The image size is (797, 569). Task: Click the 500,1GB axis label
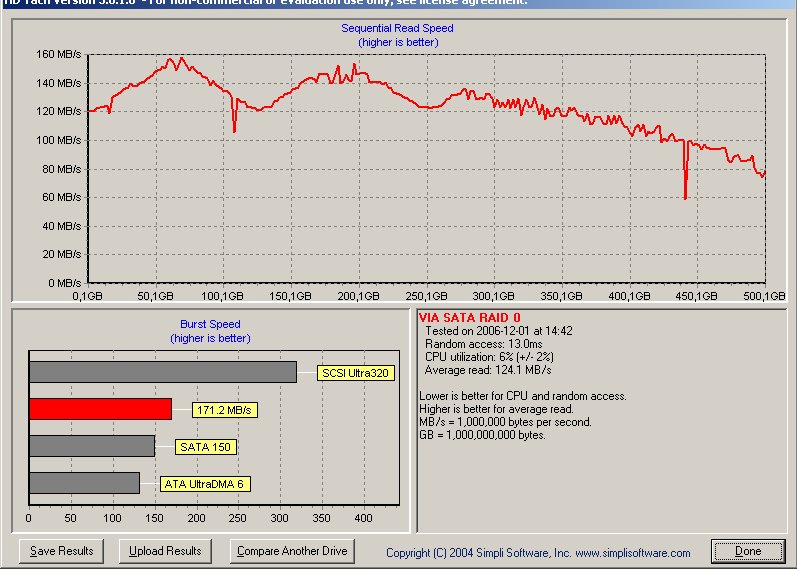click(764, 296)
